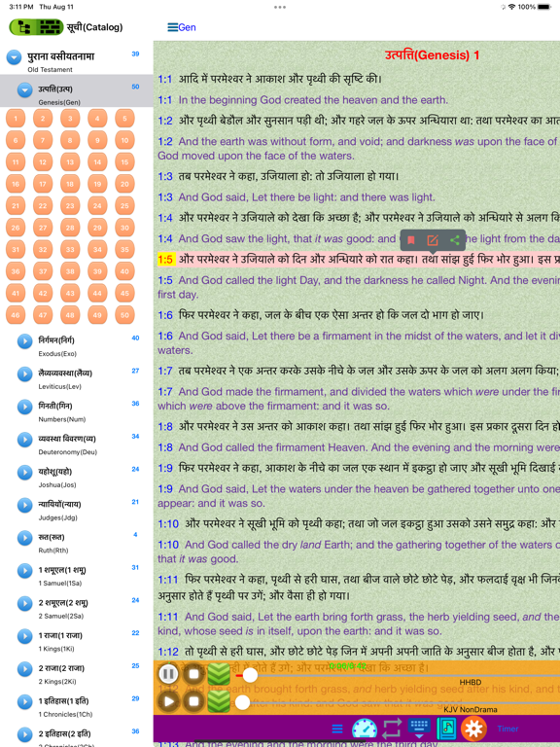Expand the Exodus book
This screenshot has width=560, height=747.
point(24,341)
